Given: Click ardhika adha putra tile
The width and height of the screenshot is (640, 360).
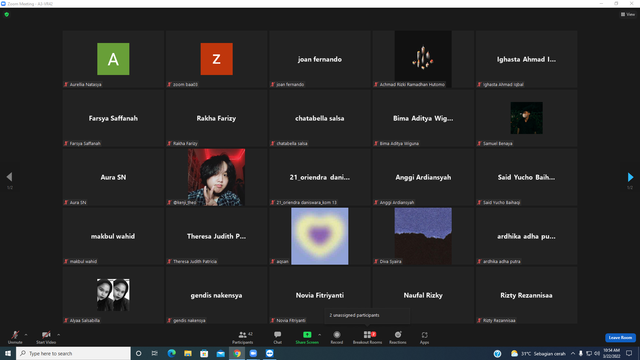Looking at the screenshot, I should (526, 236).
